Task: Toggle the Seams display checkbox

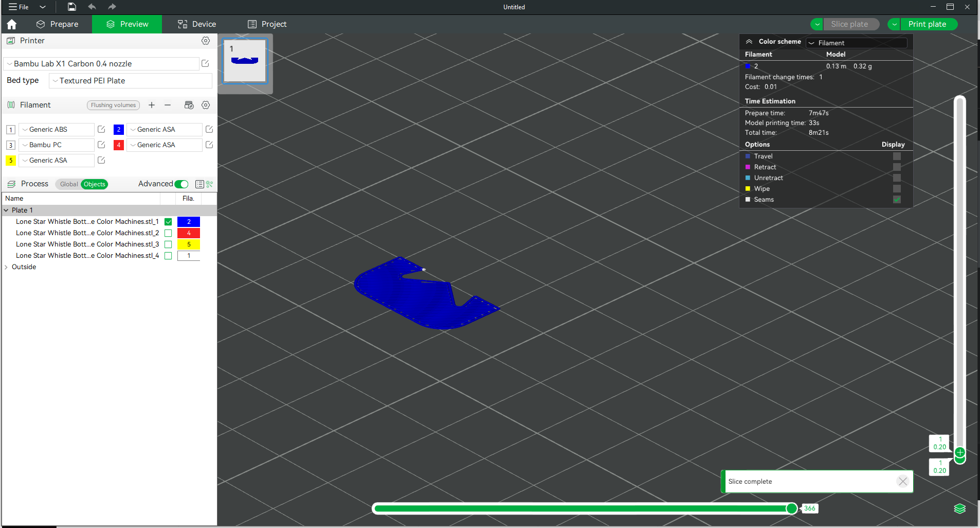Action: coord(897,199)
